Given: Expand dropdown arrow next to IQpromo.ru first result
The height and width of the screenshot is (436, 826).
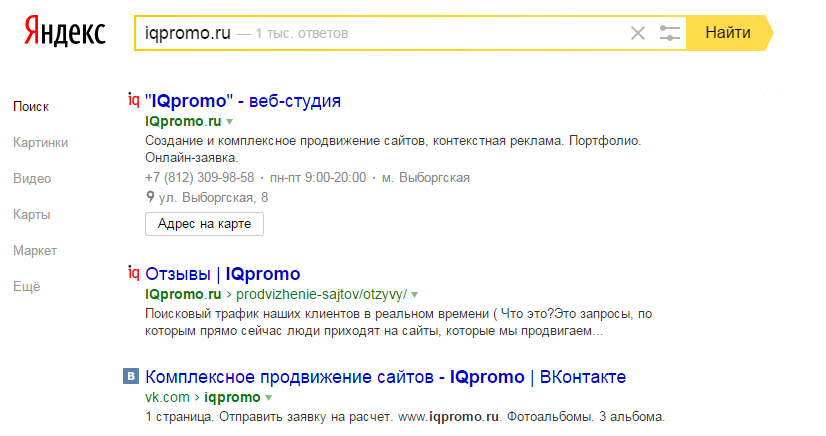Looking at the screenshot, I should point(230,122).
